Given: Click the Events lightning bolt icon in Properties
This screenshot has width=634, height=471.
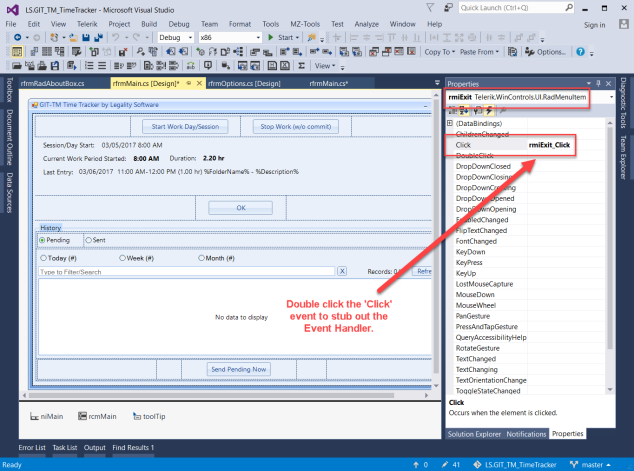Looking at the screenshot, I should 489,110.
